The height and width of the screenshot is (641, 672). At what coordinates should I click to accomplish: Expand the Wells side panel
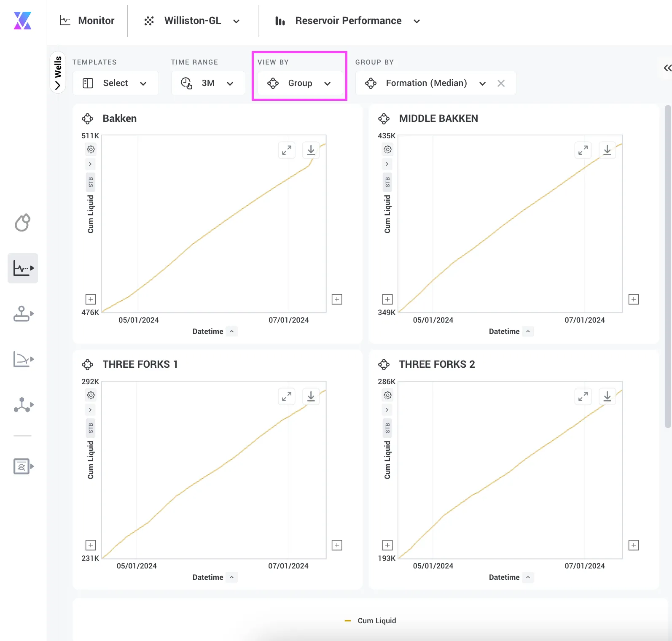pyautogui.click(x=58, y=73)
